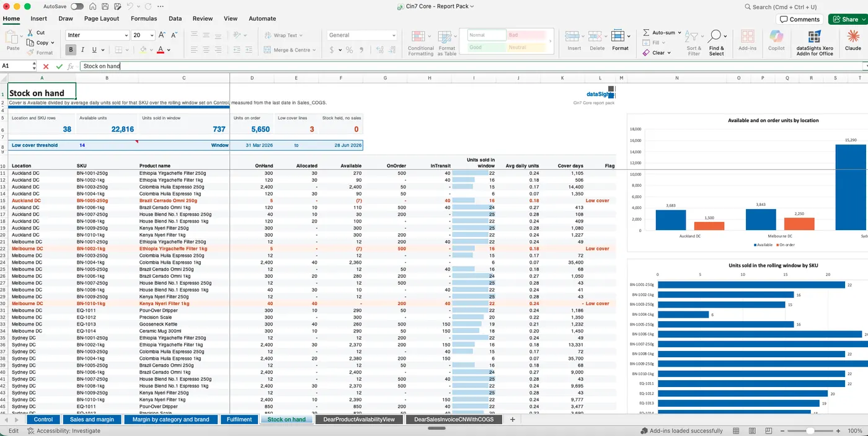The image size is (868, 436).
Task: Click the red font colour button
Action: 160,50
